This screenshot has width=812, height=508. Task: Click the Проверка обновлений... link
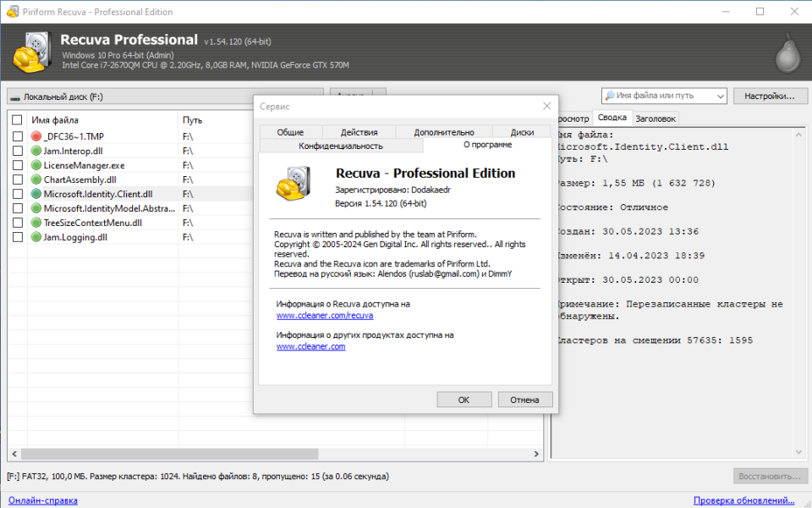point(743,500)
